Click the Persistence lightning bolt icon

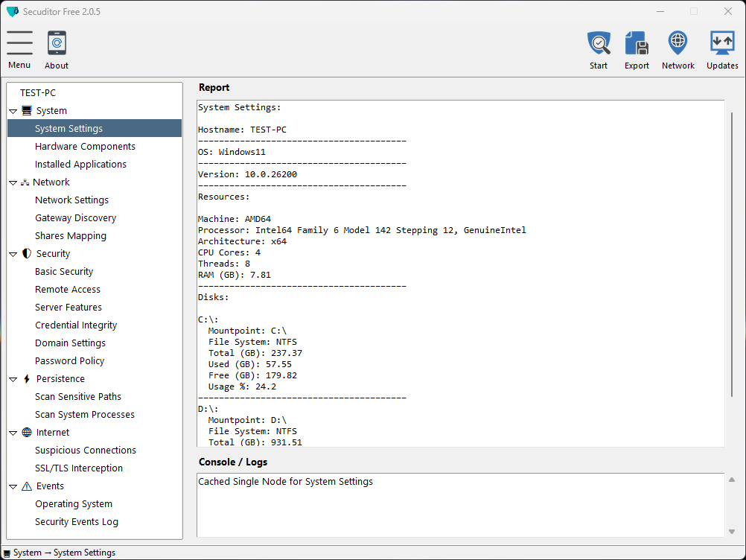click(27, 379)
